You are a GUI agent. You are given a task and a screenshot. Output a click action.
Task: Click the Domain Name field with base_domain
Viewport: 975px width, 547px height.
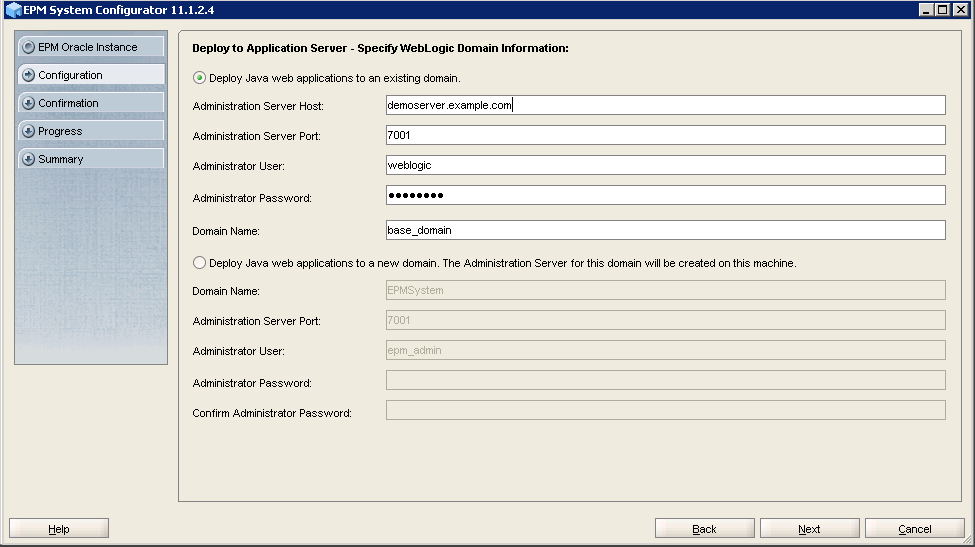(665, 230)
